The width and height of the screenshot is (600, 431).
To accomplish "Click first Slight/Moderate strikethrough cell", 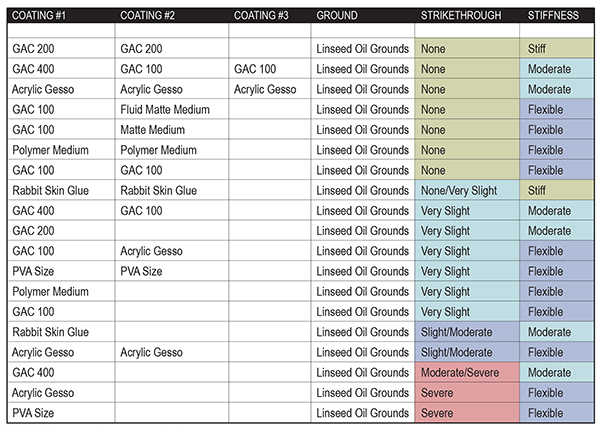I will (x=467, y=332).
